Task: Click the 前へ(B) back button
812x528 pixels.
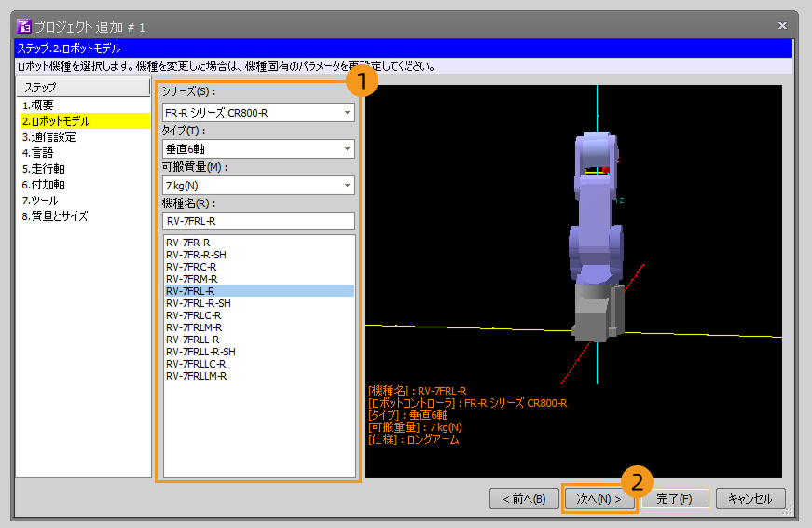Action: [x=524, y=499]
